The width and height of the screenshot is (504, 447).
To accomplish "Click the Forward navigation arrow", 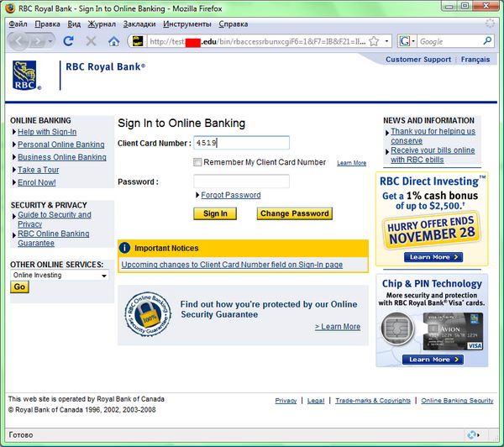I will (x=38, y=41).
